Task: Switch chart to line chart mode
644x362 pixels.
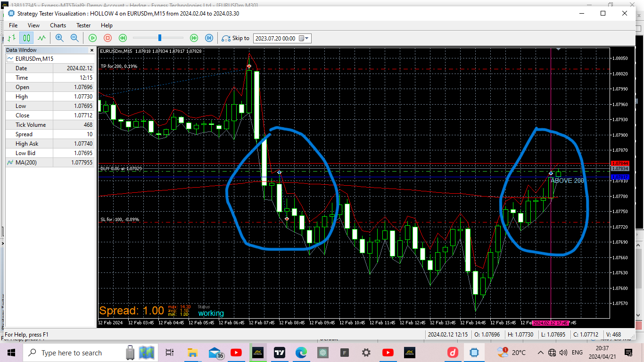Action: pyautogui.click(x=42, y=38)
